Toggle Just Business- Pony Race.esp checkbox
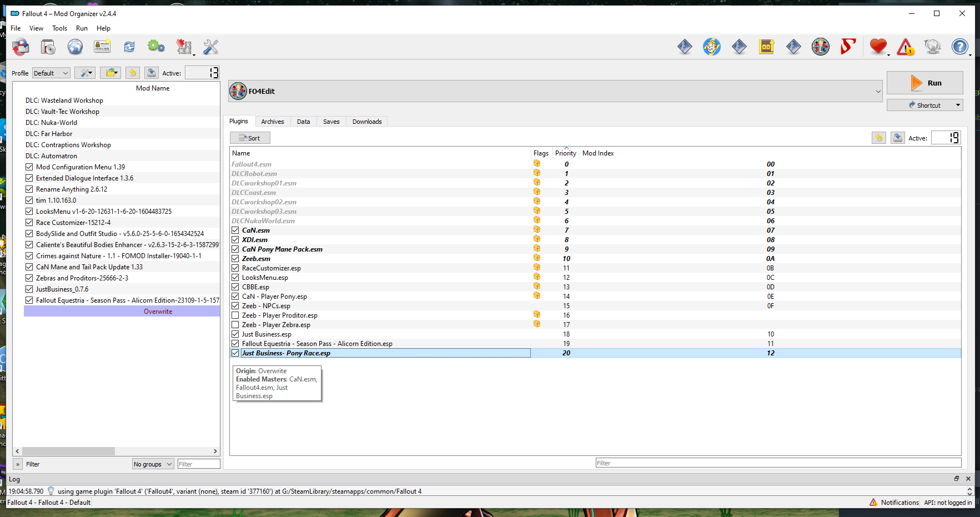The image size is (980, 517). click(235, 353)
